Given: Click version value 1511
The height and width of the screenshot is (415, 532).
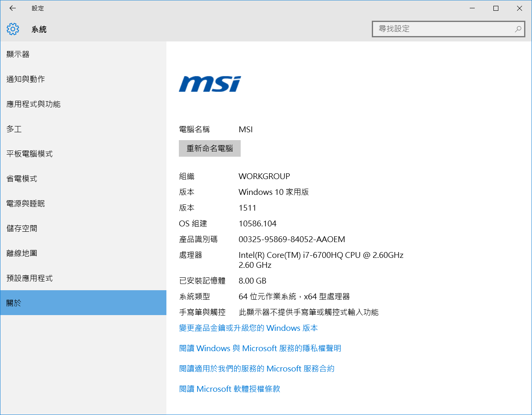Looking at the screenshot, I should [x=247, y=208].
